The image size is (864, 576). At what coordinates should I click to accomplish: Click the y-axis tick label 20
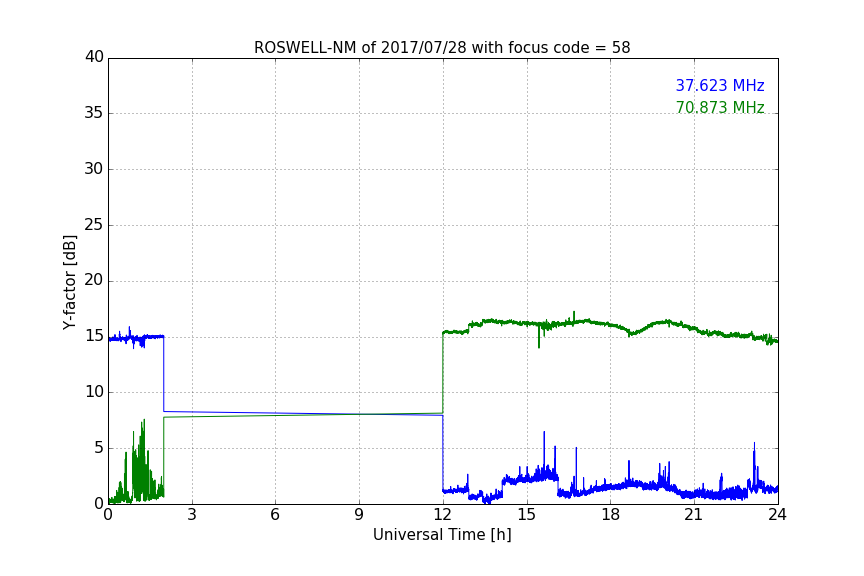94,281
